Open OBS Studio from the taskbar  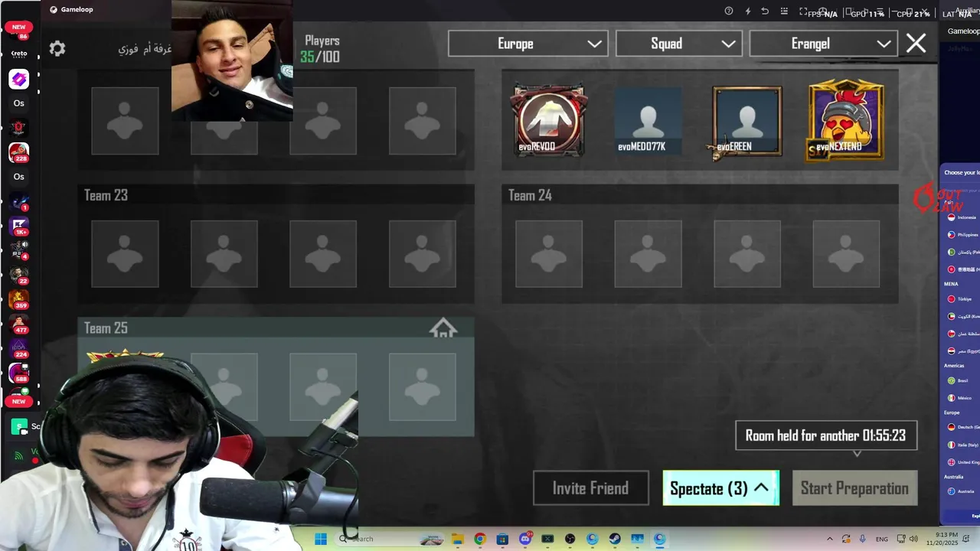coord(570,539)
